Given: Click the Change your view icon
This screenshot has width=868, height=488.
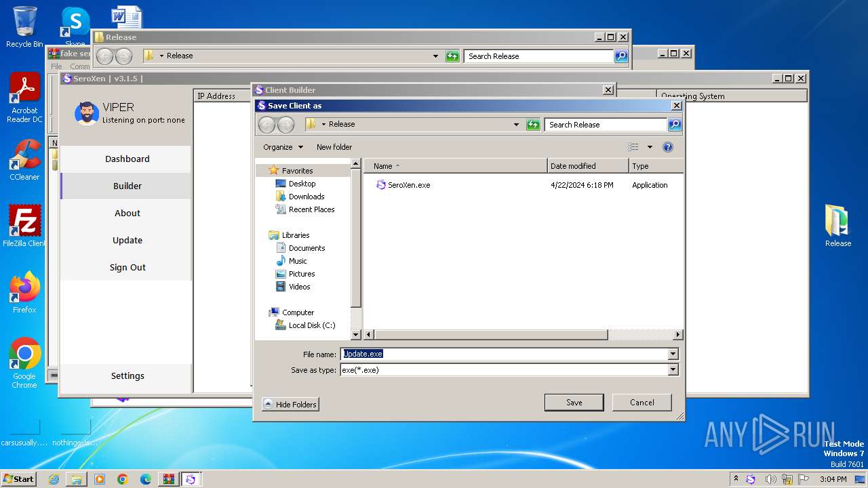Looking at the screenshot, I should click(633, 147).
